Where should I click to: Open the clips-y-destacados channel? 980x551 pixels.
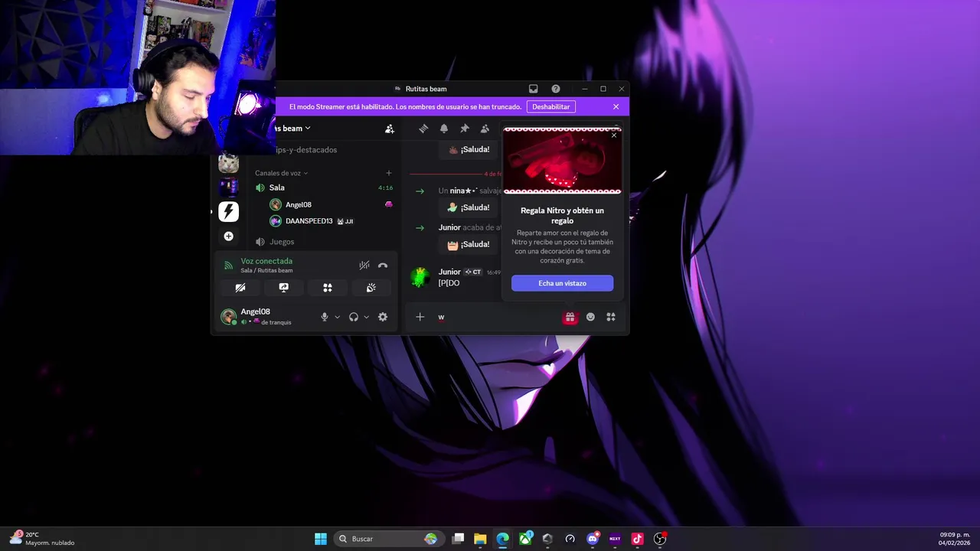(306, 150)
